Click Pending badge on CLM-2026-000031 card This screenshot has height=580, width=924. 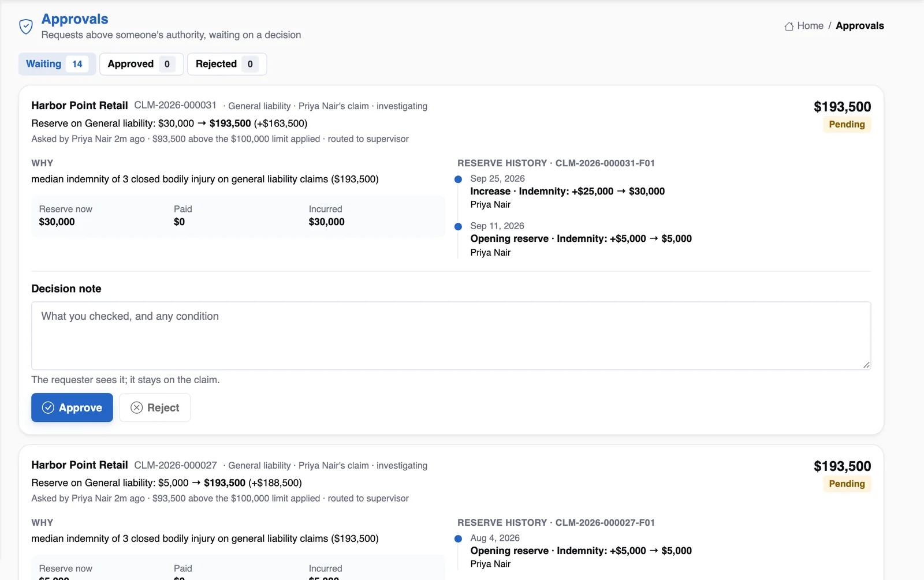pos(847,124)
